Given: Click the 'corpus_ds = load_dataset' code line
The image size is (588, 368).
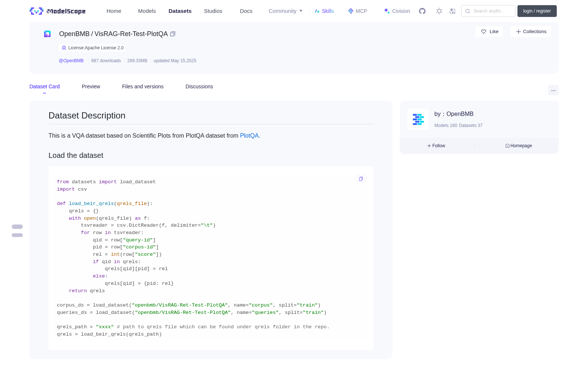Looking at the screenshot, I should pyautogui.click(x=189, y=305).
